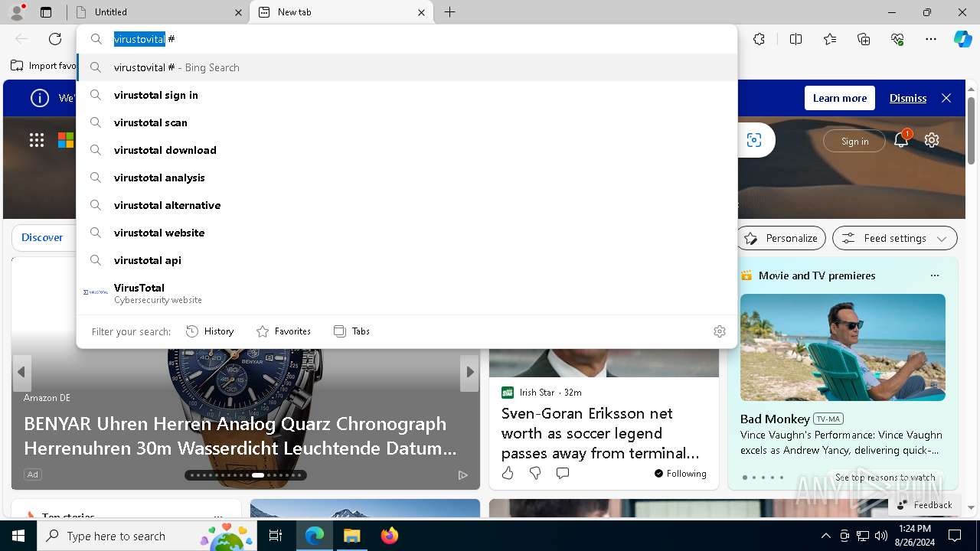The image size is (980, 551).
Task: Open the Microsoft apps grid launcher
Action: pos(37,140)
